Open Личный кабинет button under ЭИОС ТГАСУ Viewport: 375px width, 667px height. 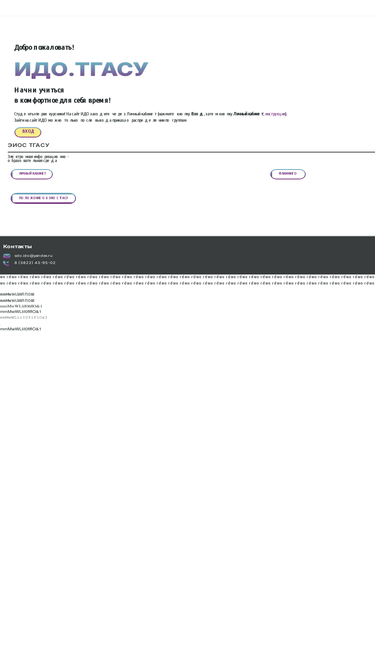coord(32,174)
